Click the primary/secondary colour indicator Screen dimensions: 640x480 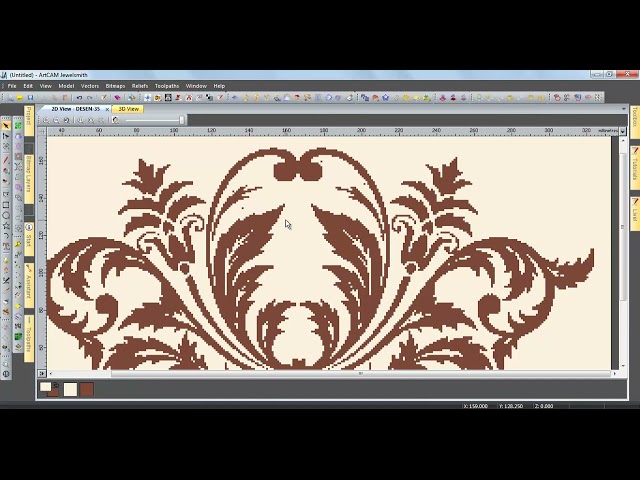pos(49,389)
